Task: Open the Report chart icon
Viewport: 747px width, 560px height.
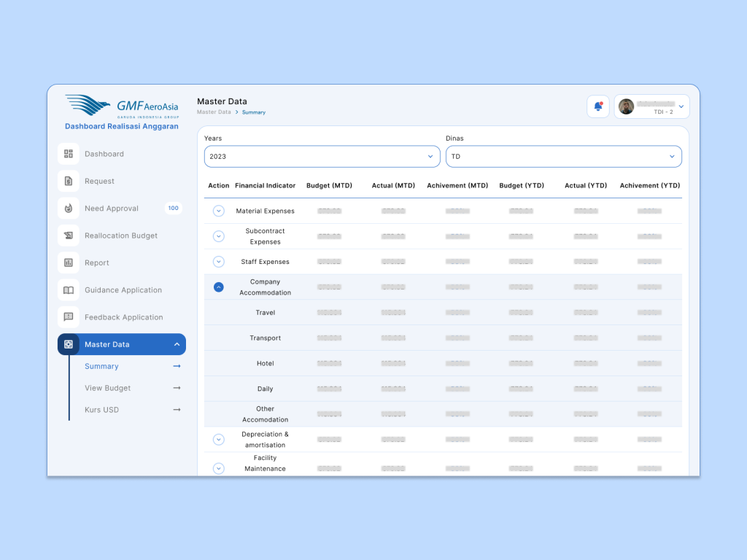Action: [x=69, y=262]
